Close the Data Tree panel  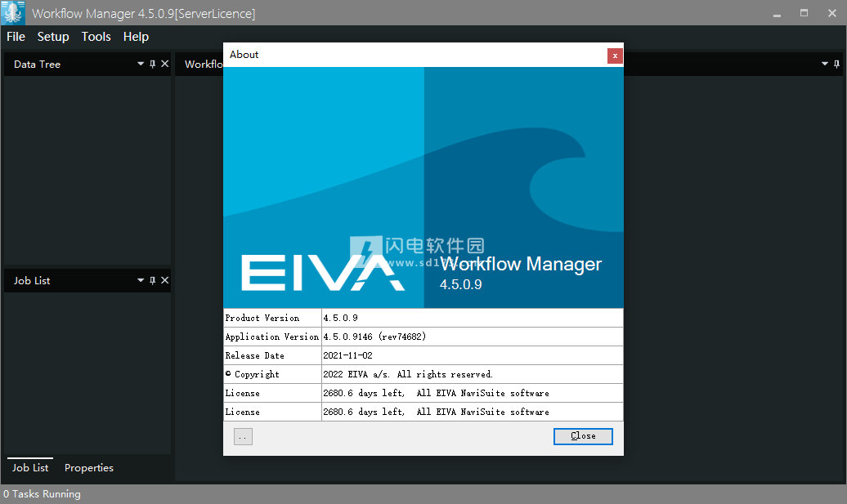coord(165,64)
